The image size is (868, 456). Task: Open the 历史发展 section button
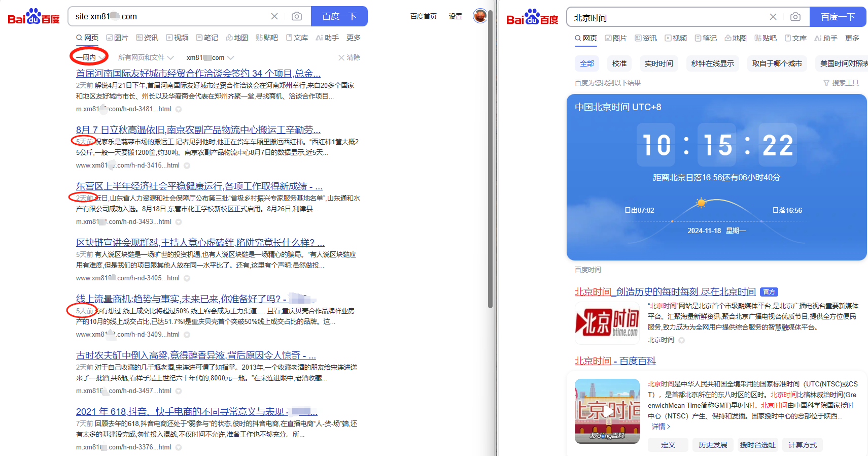713,445
